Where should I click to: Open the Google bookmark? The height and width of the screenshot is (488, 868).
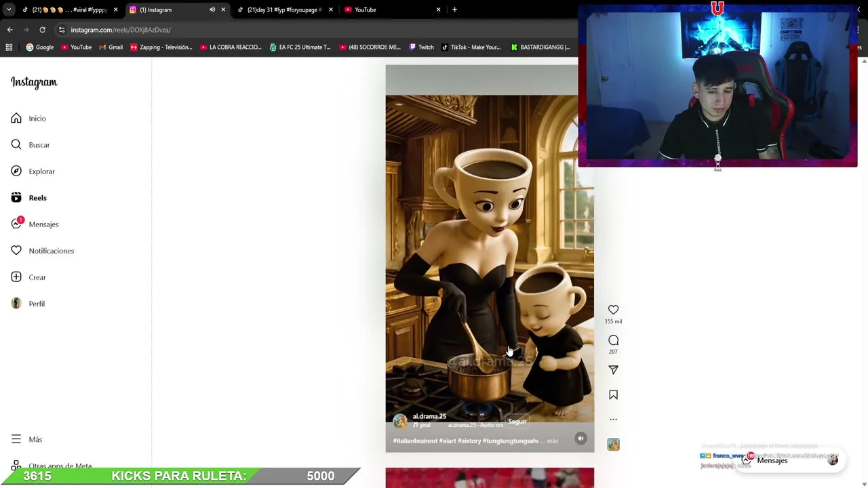(40, 47)
